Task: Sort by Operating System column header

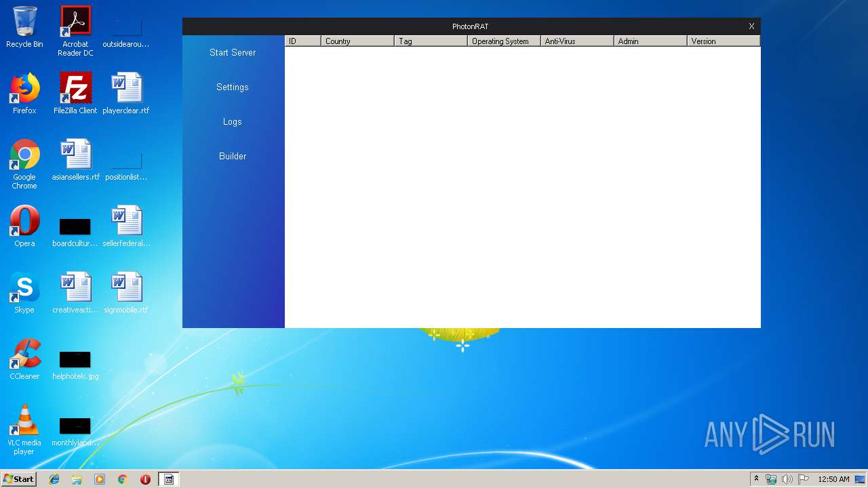Action: tap(504, 41)
